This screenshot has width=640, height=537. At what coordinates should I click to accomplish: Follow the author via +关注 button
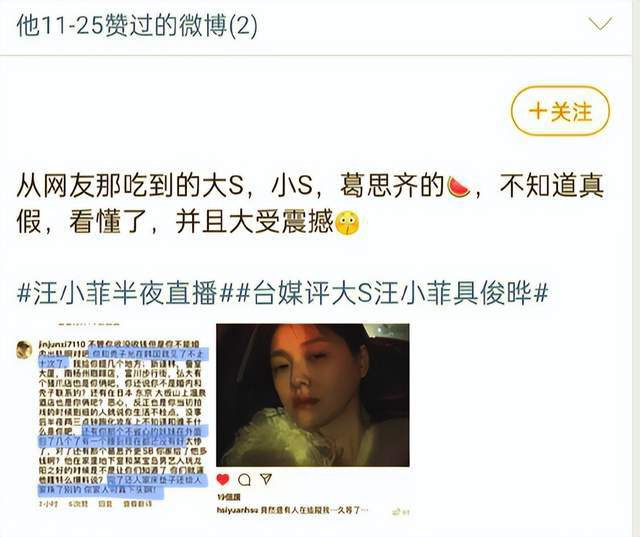pos(560,111)
